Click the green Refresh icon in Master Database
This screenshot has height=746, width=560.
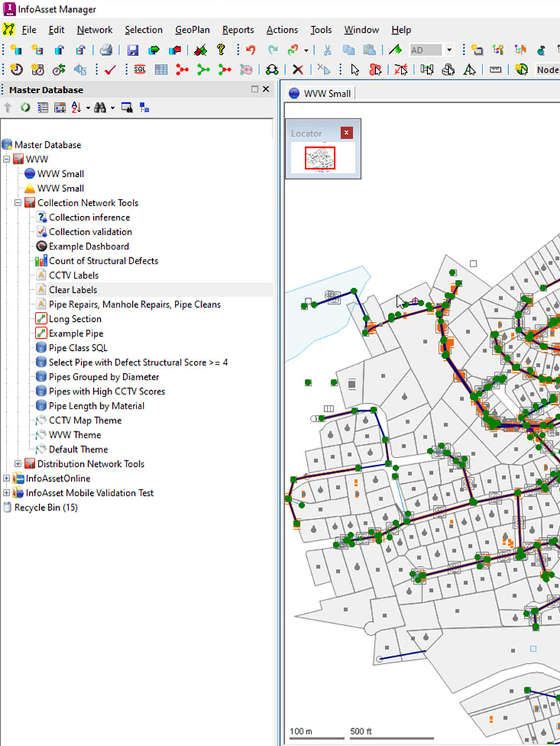point(25,107)
